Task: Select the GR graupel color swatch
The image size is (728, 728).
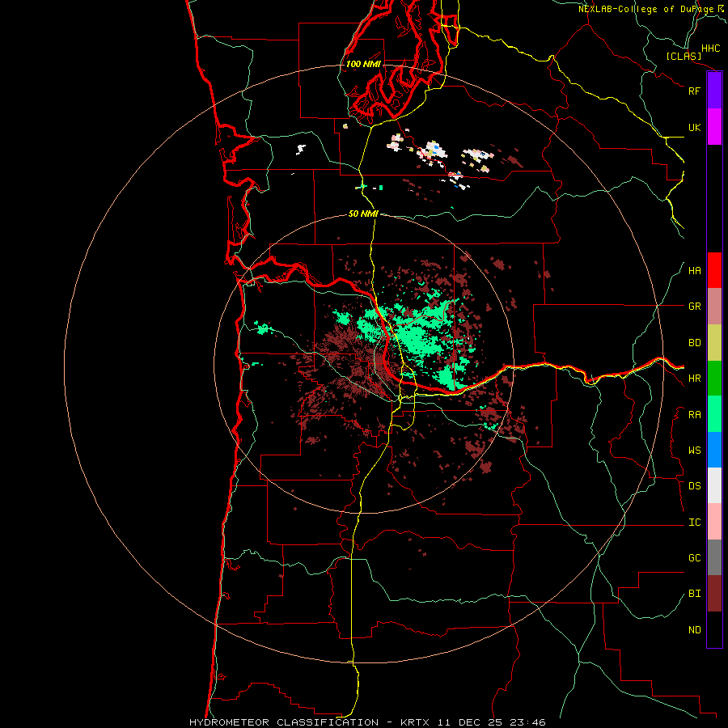Action: (x=714, y=307)
